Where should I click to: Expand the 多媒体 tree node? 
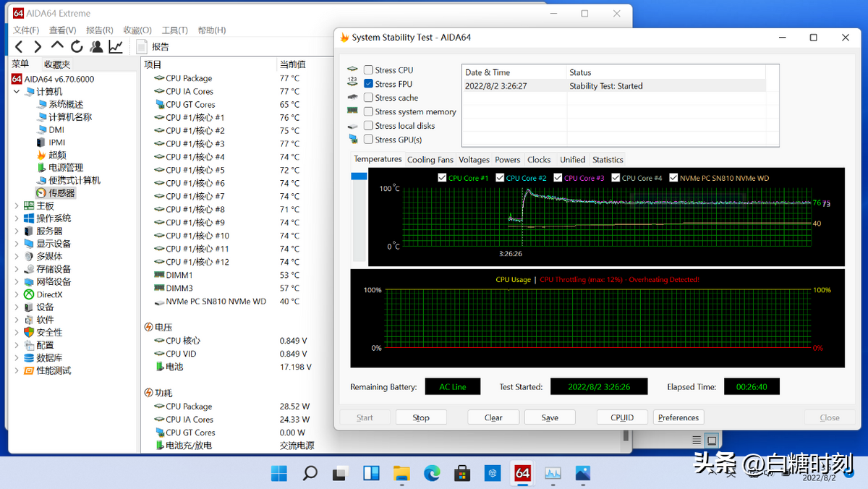point(17,256)
